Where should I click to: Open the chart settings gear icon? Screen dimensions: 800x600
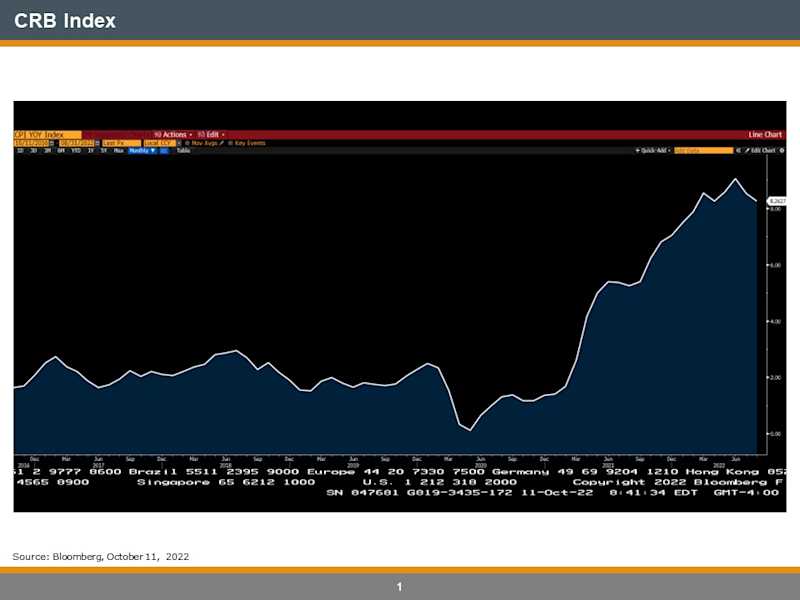[780, 150]
